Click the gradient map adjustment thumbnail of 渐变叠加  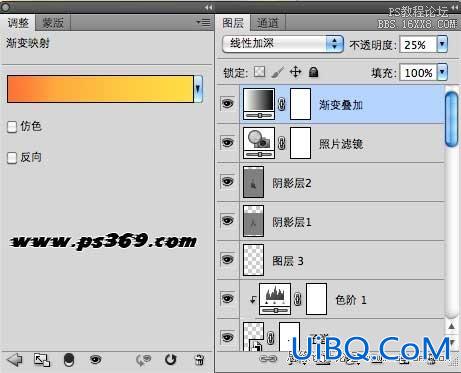point(259,104)
